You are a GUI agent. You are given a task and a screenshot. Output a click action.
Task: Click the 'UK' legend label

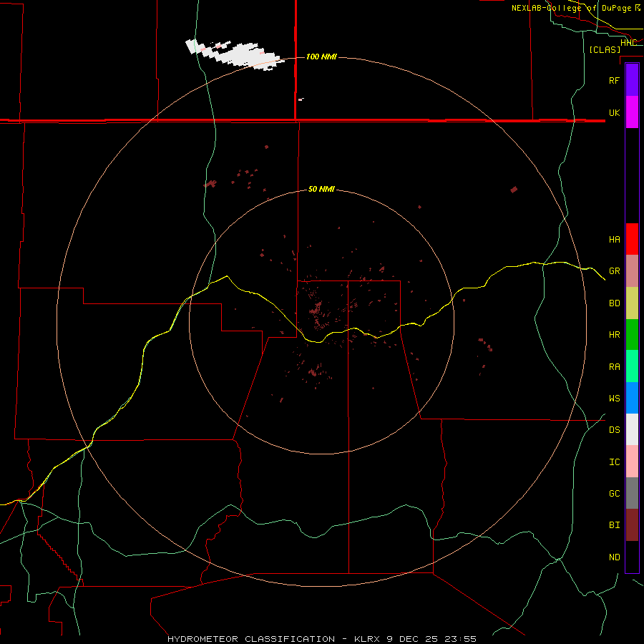click(615, 112)
